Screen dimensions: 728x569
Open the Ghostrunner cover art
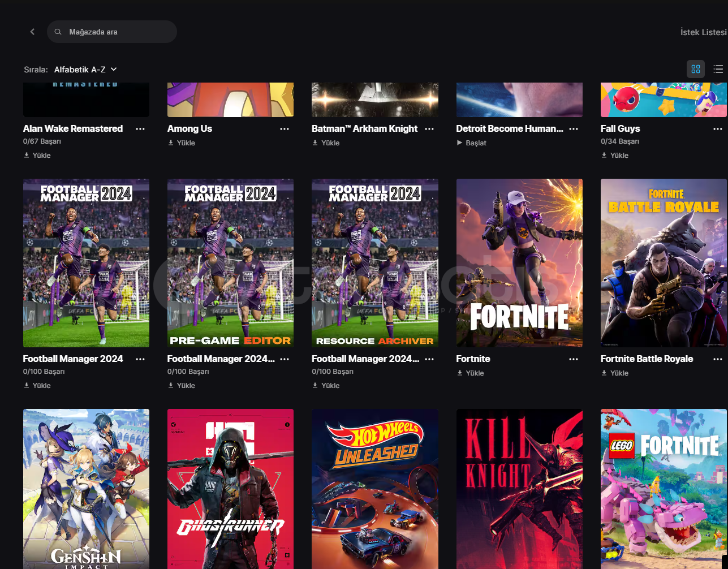[231, 489]
